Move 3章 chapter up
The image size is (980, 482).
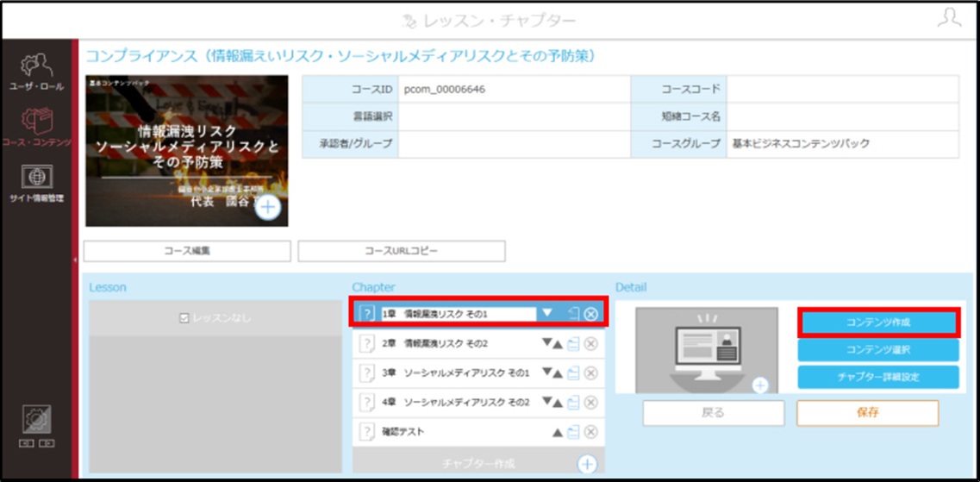(559, 373)
